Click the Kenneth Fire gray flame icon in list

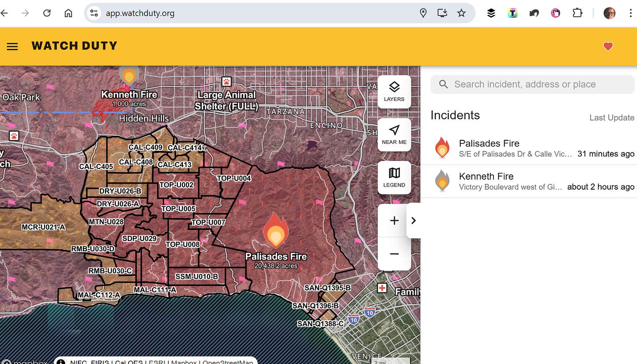pyautogui.click(x=442, y=181)
